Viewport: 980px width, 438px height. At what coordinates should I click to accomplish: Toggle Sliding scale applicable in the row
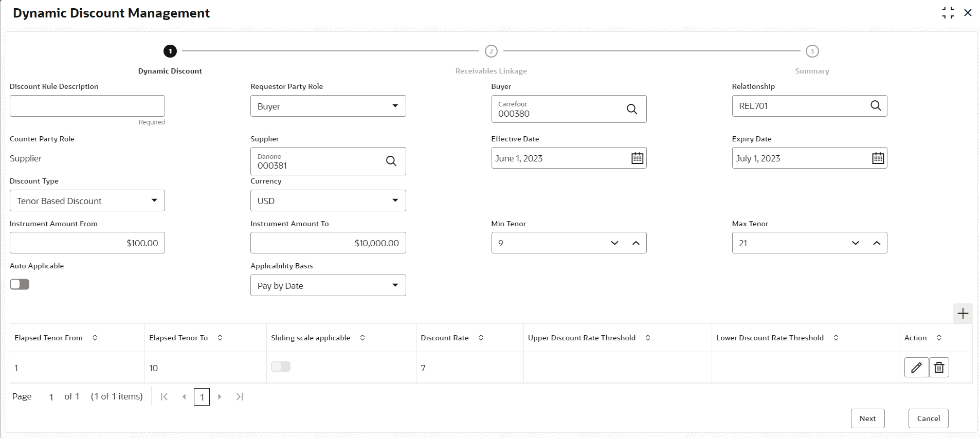(281, 367)
